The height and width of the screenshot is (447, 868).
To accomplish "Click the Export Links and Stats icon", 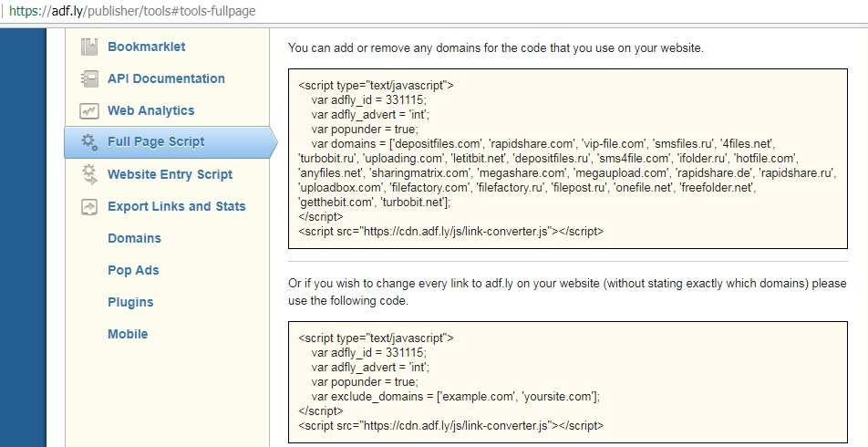I will click(89, 206).
